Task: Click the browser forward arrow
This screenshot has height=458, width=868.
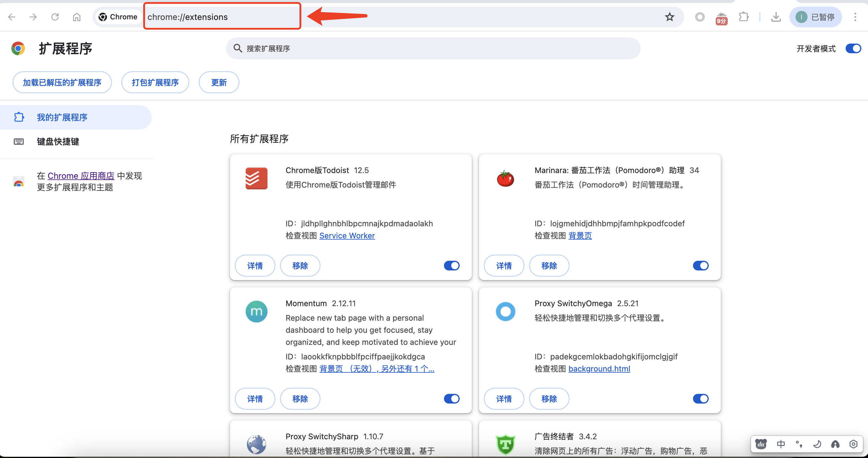Action: click(33, 17)
